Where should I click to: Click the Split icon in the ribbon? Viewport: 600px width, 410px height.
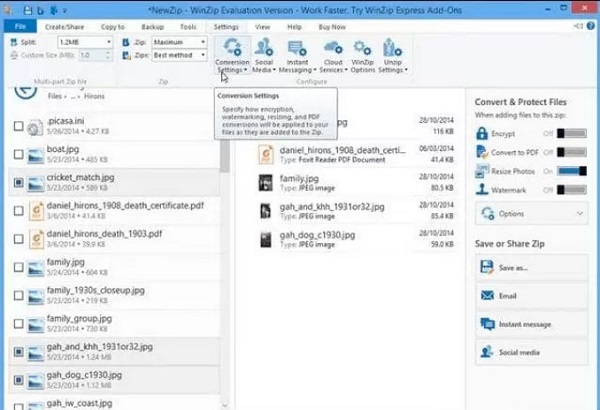coord(14,42)
